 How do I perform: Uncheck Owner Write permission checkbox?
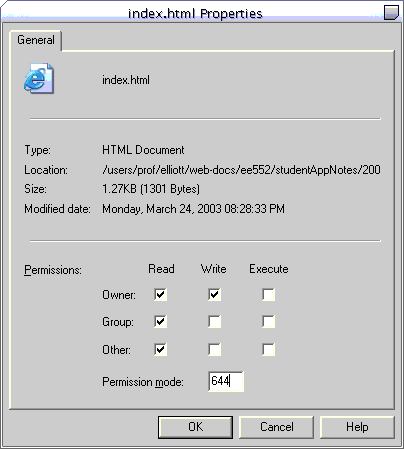tap(214, 294)
